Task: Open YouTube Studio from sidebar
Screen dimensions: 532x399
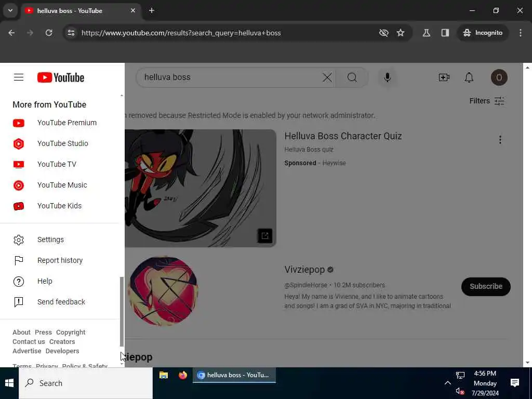Action: [x=62, y=143]
